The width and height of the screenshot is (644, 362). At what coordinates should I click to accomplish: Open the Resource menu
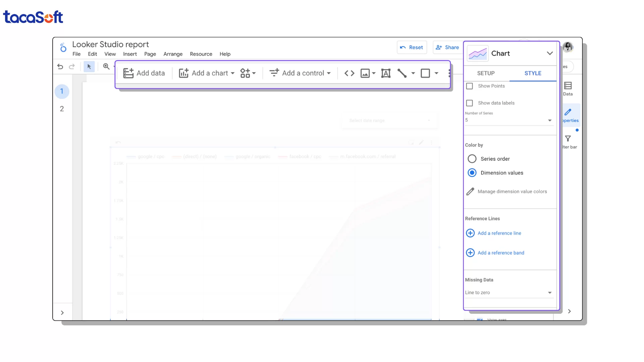coord(201,54)
